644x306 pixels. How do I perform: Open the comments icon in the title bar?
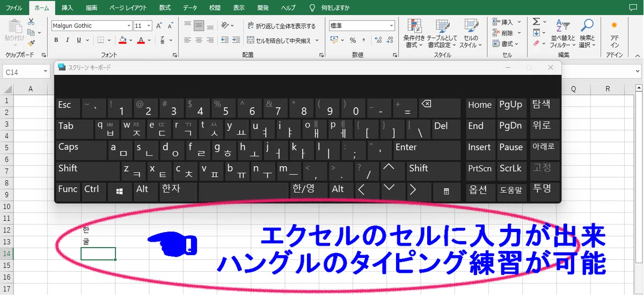tap(632, 8)
